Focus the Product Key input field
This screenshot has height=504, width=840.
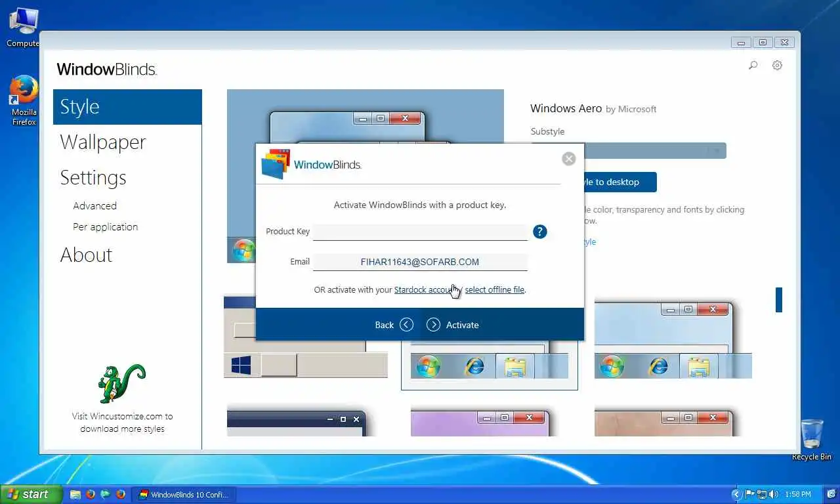pos(420,232)
